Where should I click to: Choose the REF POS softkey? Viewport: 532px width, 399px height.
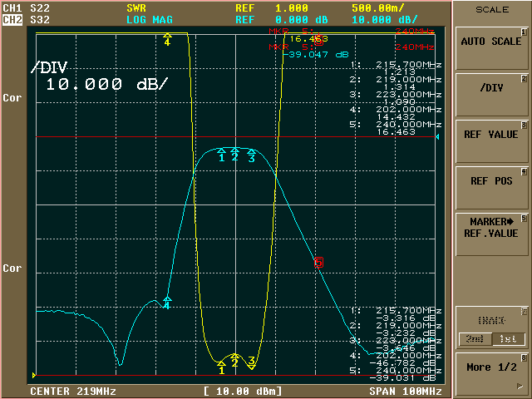(490, 180)
